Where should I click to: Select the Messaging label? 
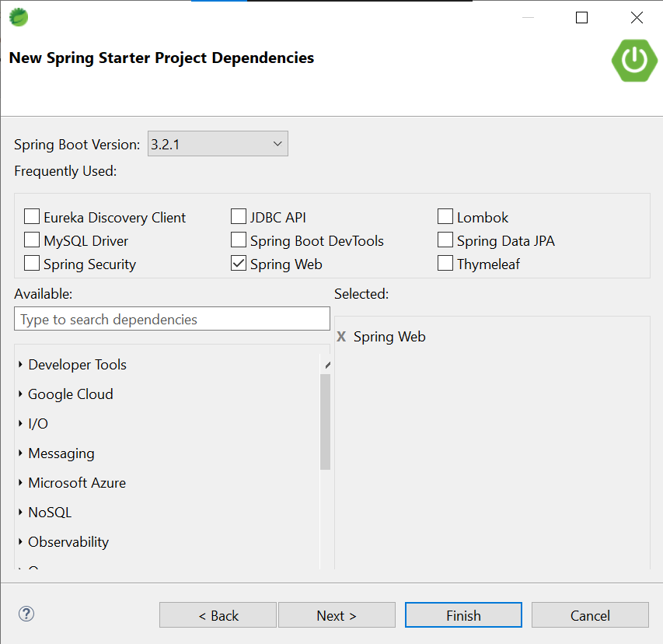coord(61,453)
